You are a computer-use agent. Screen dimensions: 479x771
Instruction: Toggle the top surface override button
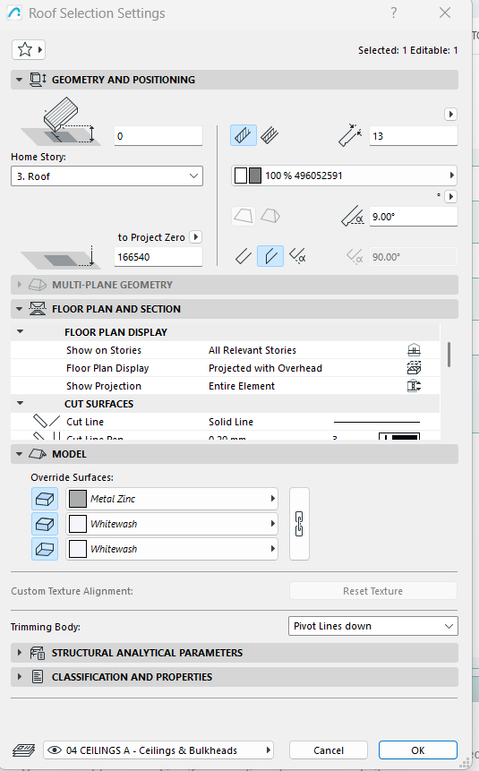click(45, 499)
